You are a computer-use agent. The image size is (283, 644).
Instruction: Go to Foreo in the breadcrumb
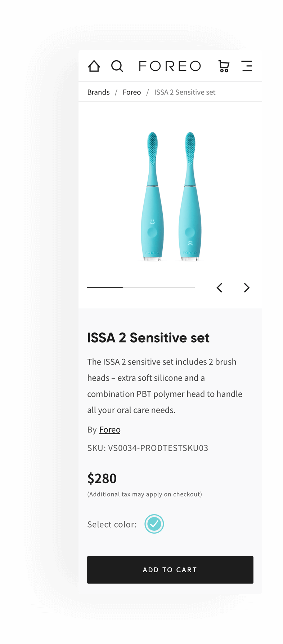132,92
